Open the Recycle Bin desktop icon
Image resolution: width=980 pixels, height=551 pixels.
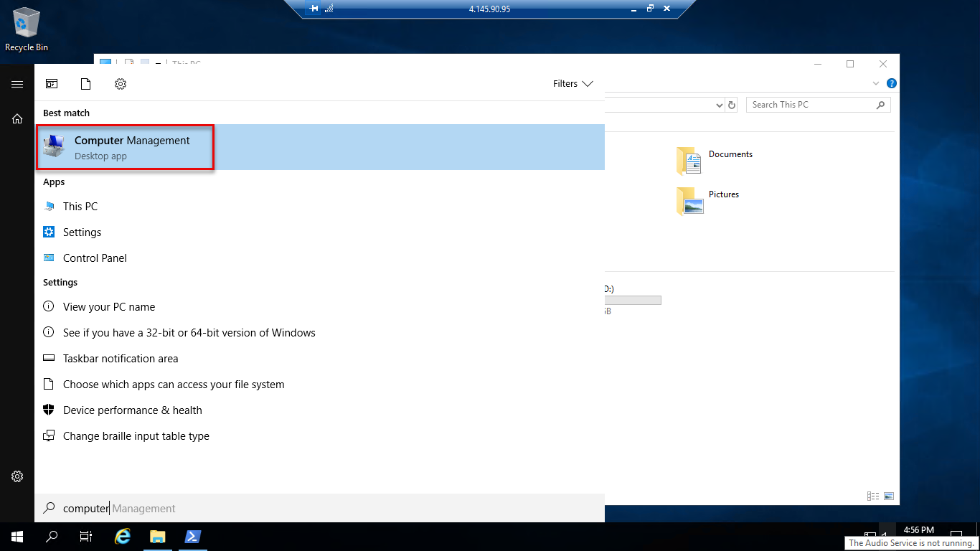(27, 30)
